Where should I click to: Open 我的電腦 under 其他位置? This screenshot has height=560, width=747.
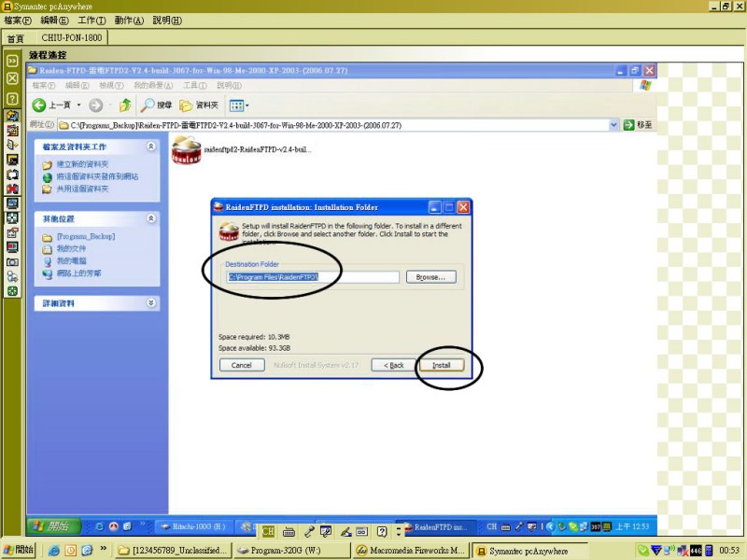pos(72,261)
